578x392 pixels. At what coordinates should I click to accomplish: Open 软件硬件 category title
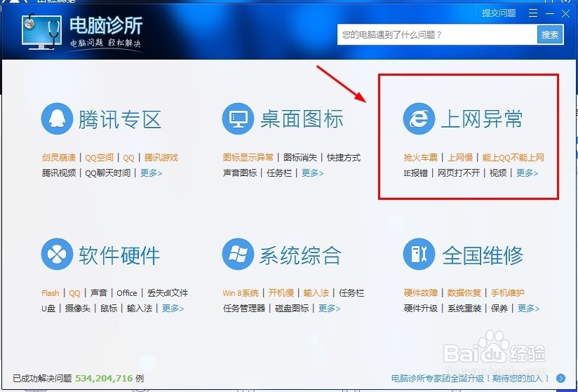pos(119,255)
